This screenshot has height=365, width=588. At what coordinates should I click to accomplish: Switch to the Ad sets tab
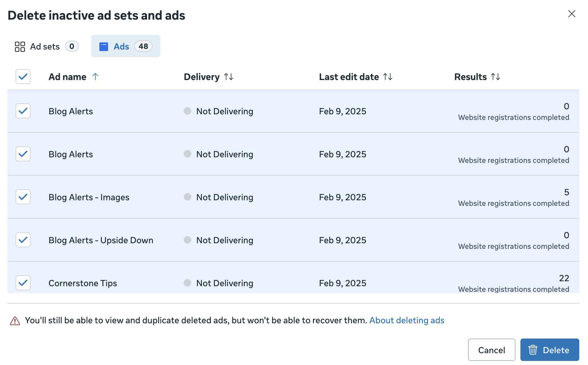coord(45,46)
